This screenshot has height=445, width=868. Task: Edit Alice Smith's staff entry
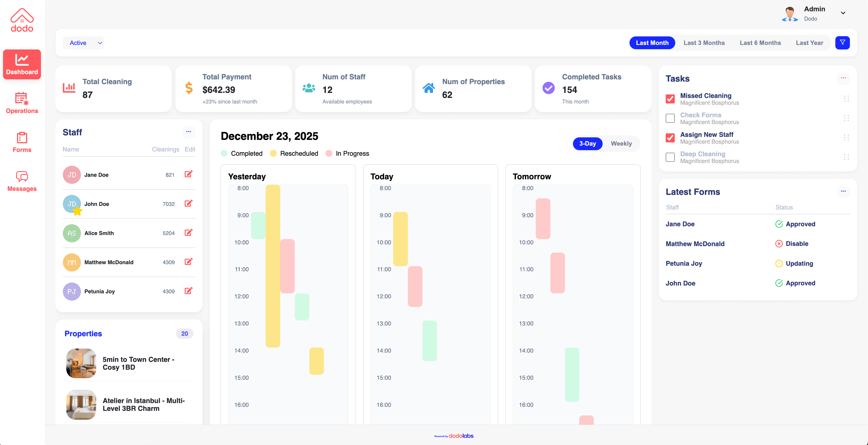pos(189,233)
